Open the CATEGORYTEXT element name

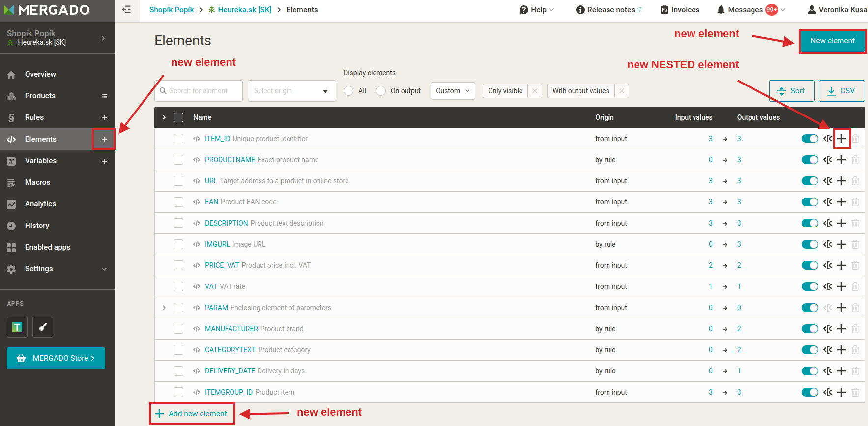(x=230, y=350)
